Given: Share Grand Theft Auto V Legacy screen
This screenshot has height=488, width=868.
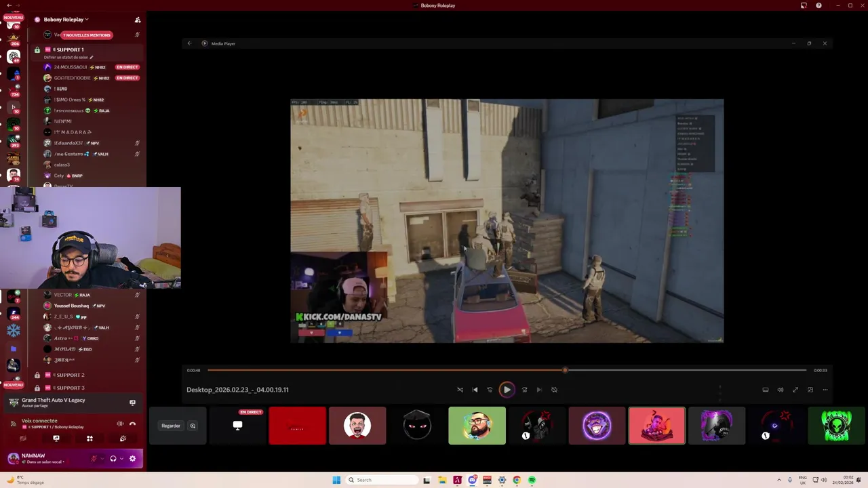Looking at the screenshot, I should pyautogui.click(x=132, y=403).
